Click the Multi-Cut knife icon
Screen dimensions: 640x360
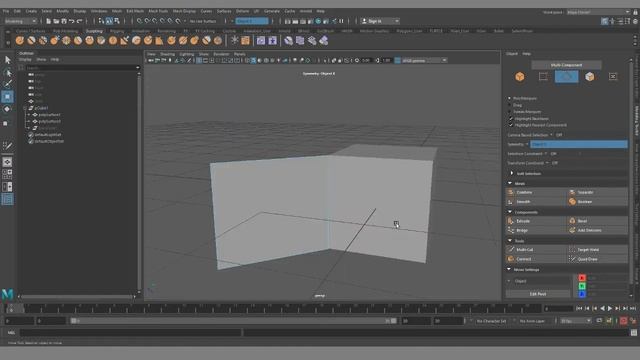[511, 249]
